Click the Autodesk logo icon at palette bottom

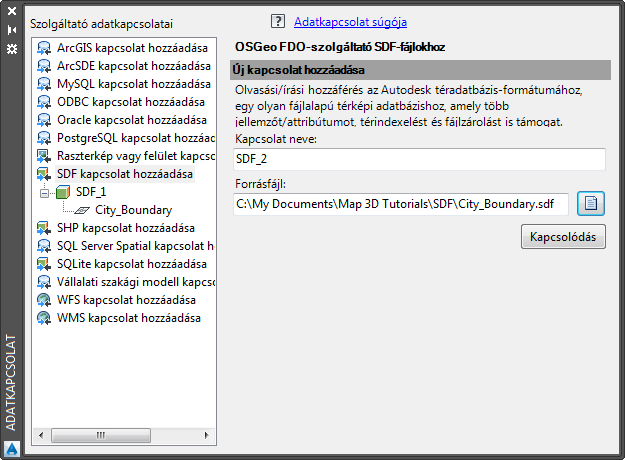click(12, 449)
